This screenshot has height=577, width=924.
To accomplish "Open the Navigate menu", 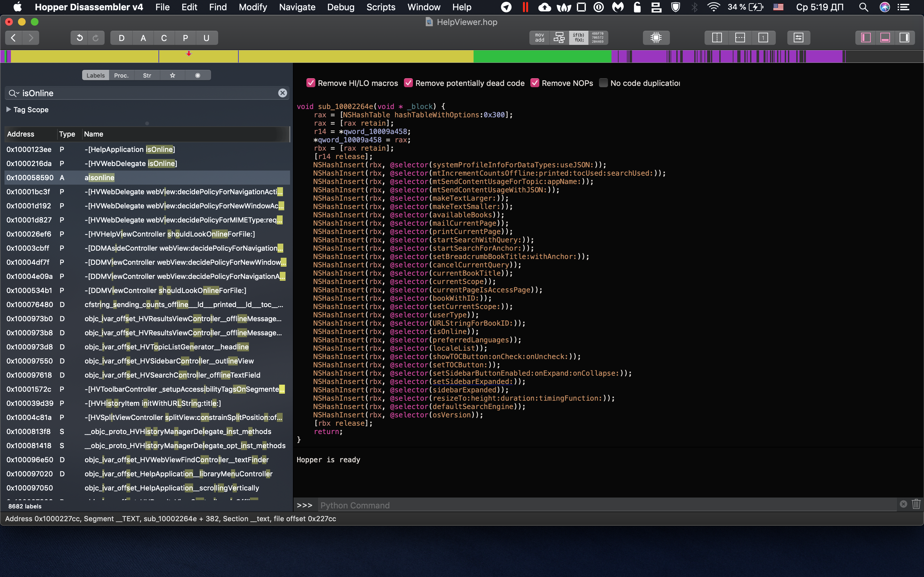I will (x=297, y=7).
